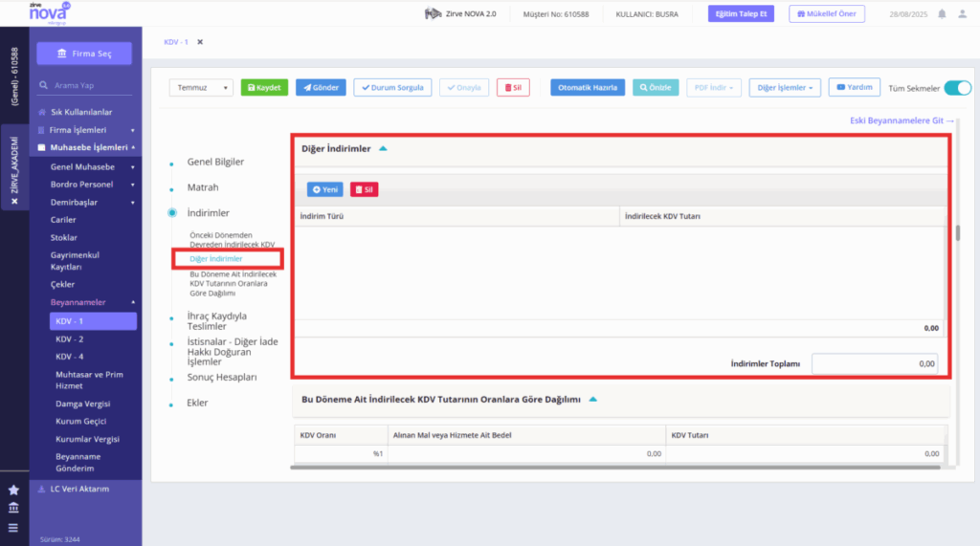980x546 pixels.
Task: Collapse the Diğer İndirimler section arrow
Action: click(x=383, y=148)
